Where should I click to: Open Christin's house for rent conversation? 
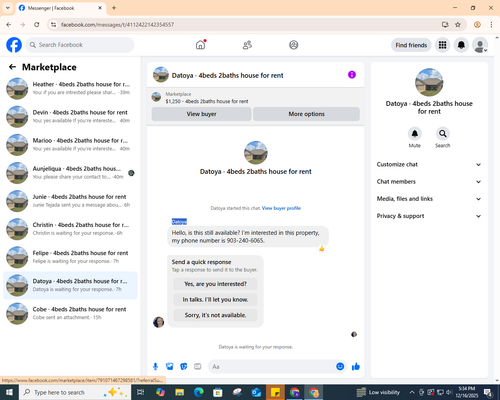click(70, 229)
